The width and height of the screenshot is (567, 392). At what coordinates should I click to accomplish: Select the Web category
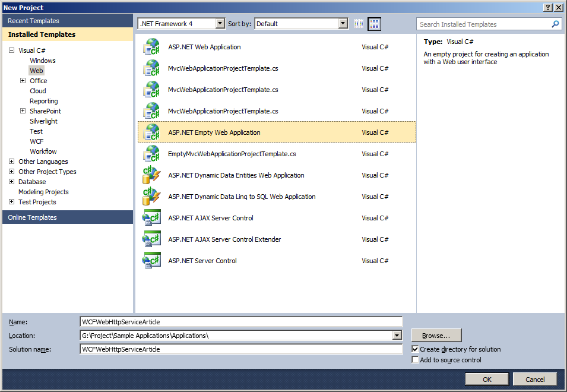point(37,71)
